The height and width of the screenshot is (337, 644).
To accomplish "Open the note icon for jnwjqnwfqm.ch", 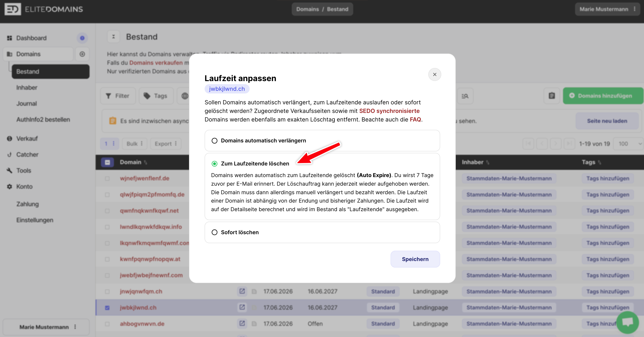I will [x=254, y=291].
